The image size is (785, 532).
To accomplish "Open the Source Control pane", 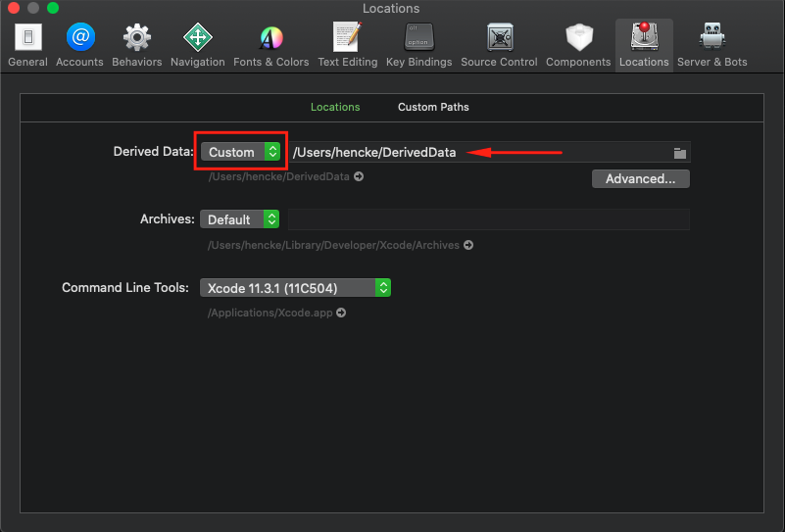I will coord(499,45).
